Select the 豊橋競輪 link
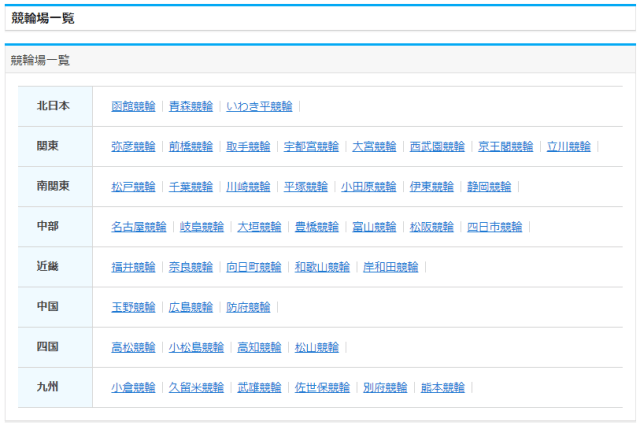The image size is (640, 426). (317, 226)
